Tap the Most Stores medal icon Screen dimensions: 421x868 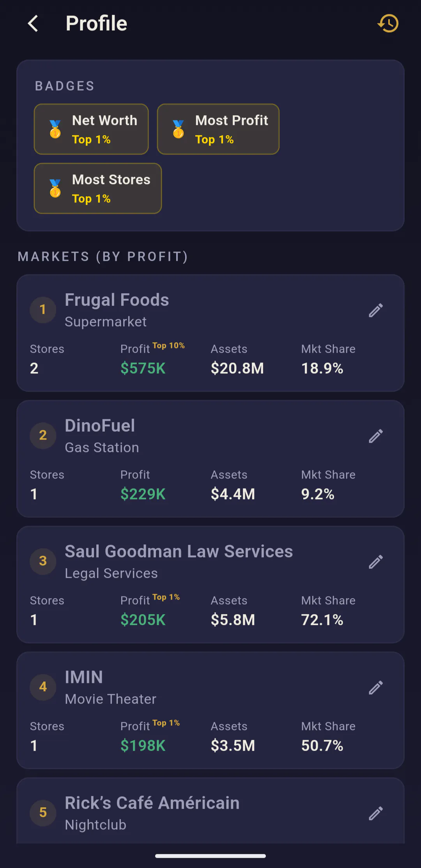click(55, 188)
